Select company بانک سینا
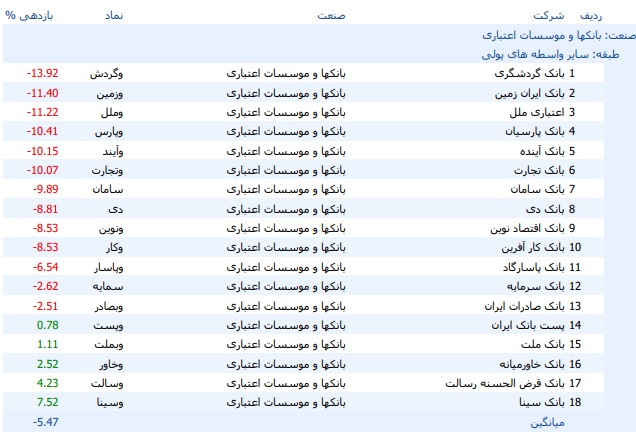Screen dimensions: 636x432 click(x=542, y=402)
